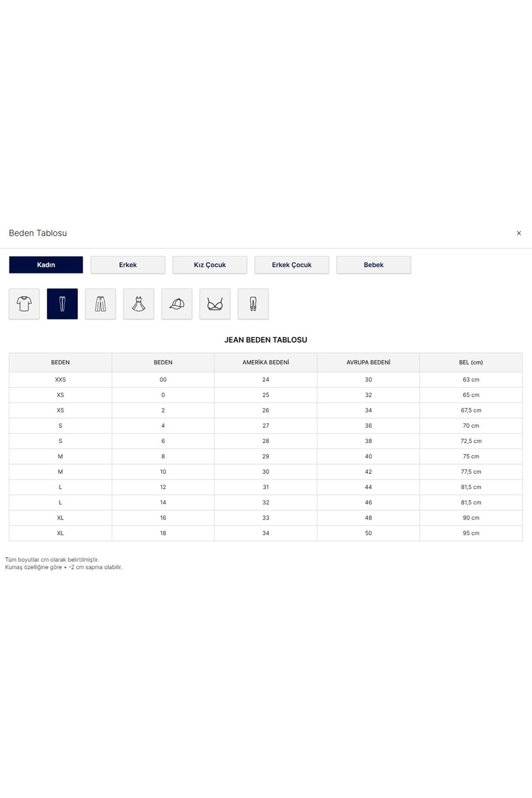Click the Kumaş özelliğine göre note

tap(63, 567)
